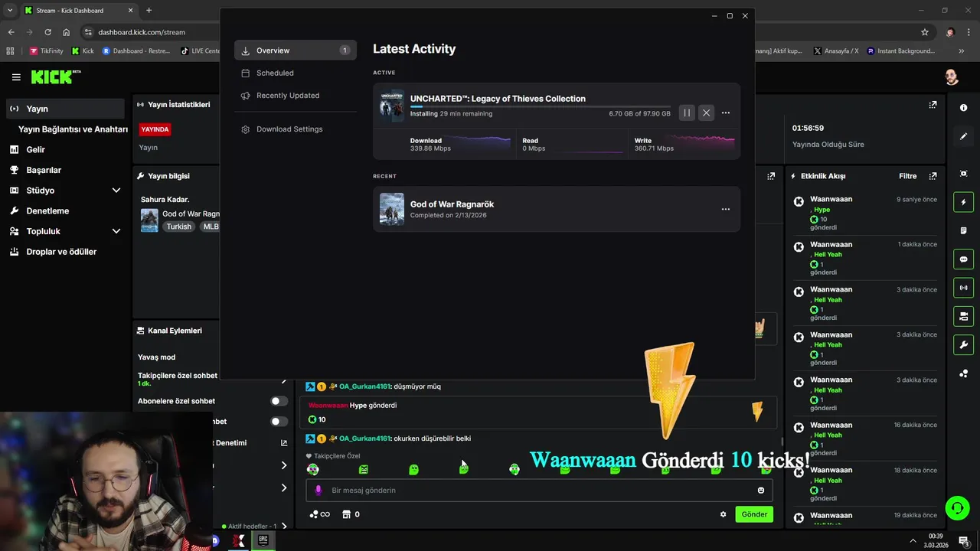This screenshot has height=551, width=980.
Task: Open the Denetimi external link icon
Action: (x=284, y=443)
